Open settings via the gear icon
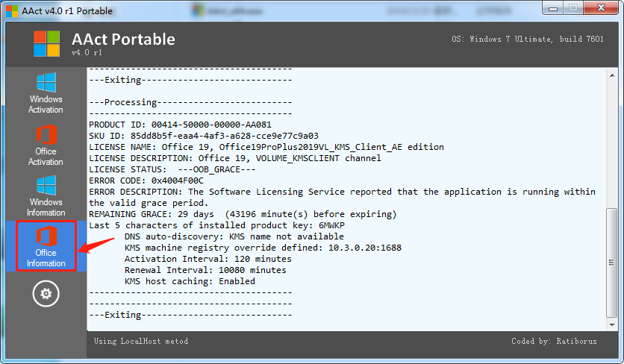Screen dimensions: 624x364 pos(46,294)
